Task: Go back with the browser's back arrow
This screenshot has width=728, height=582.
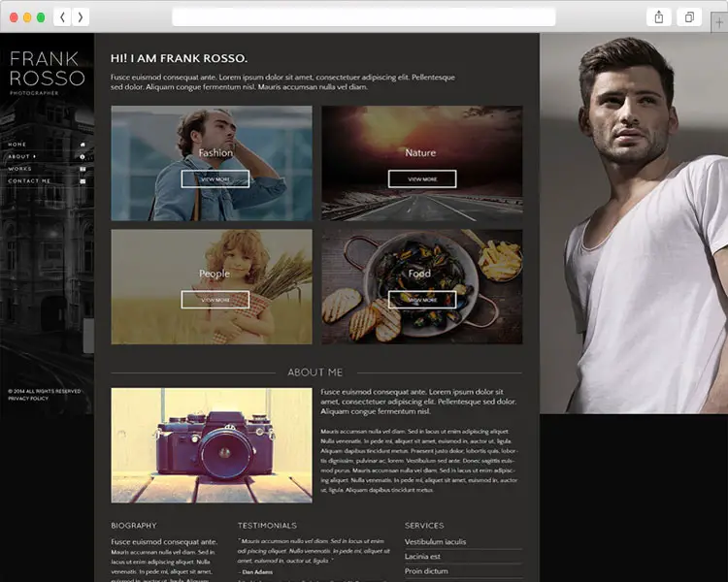Action: point(62,17)
